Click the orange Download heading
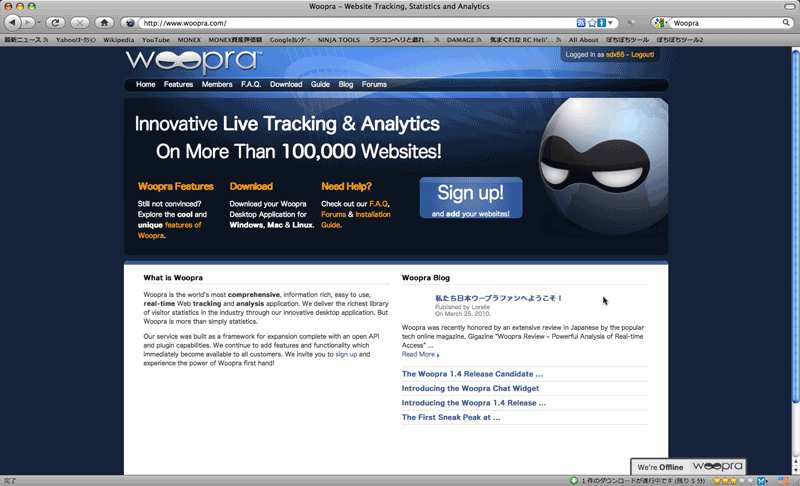This screenshot has height=486, width=800. click(251, 187)
